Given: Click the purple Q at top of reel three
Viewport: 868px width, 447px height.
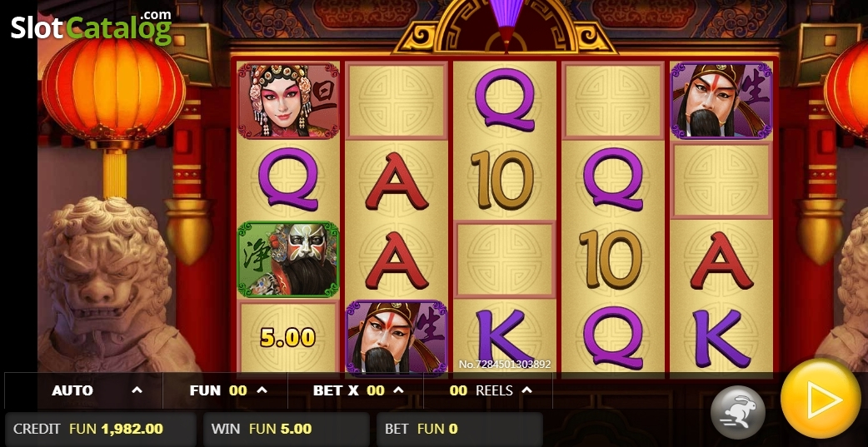Looking at the screenshot, I should coord(504,101).
